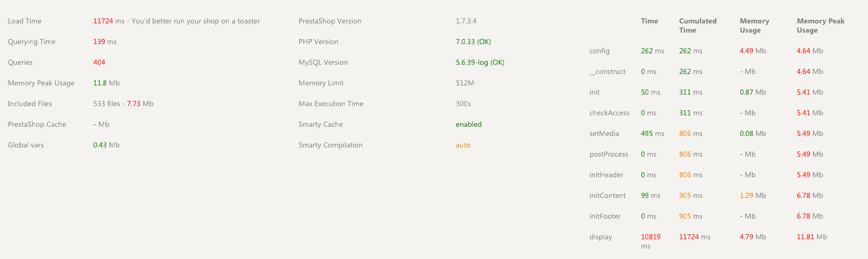
Task: Click Memory Peak Usage value 11.8 Mb
Action: click(106, 83)
